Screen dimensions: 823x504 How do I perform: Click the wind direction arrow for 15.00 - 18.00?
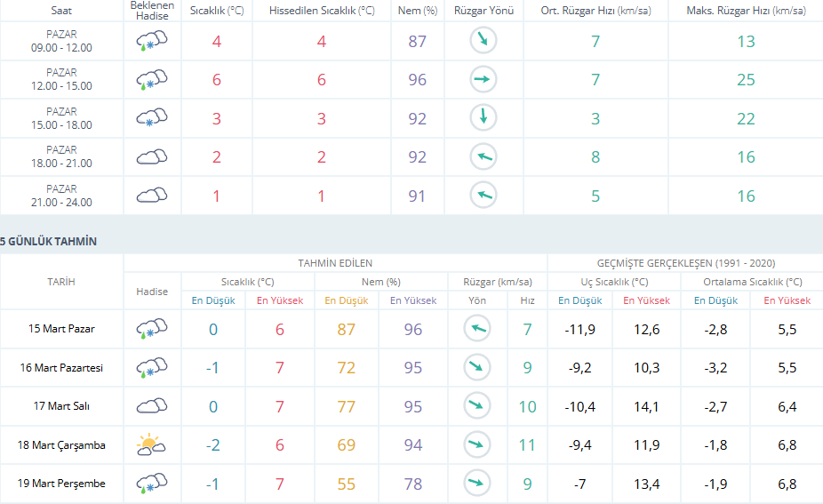point(483,118)
